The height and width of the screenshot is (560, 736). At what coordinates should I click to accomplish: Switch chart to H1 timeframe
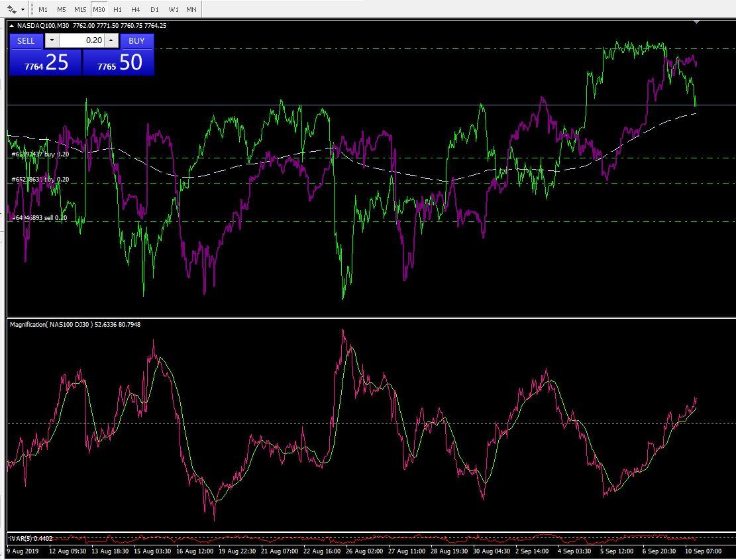pos(117,9)
